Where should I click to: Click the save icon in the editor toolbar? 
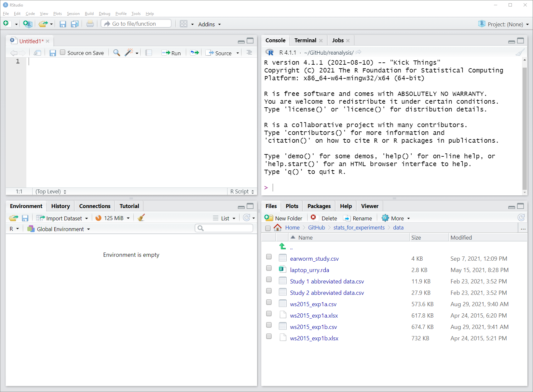[53, 53]
